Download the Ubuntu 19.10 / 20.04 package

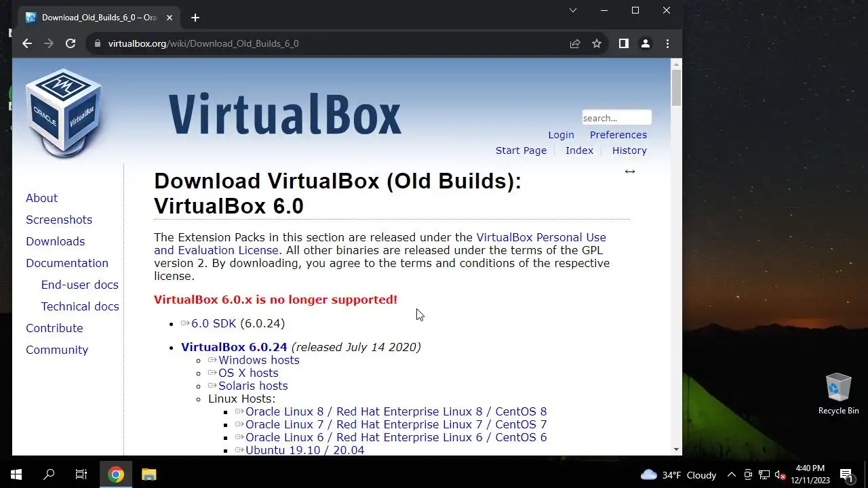click(304, 450)
